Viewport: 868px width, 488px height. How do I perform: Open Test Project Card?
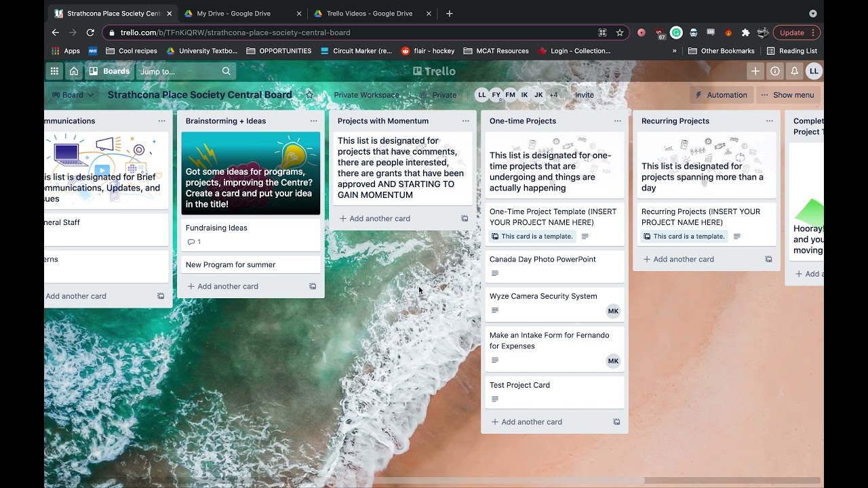point(555,392)
